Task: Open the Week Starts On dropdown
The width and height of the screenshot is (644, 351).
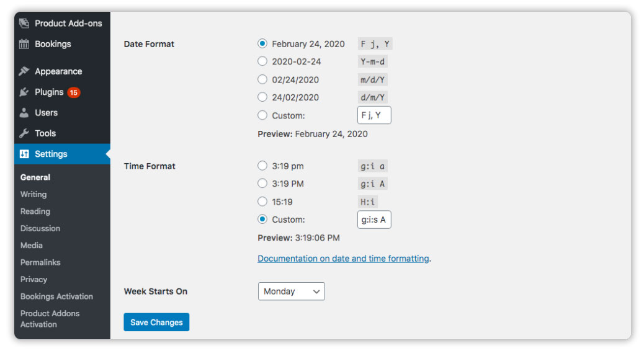Action: (291, 291)
